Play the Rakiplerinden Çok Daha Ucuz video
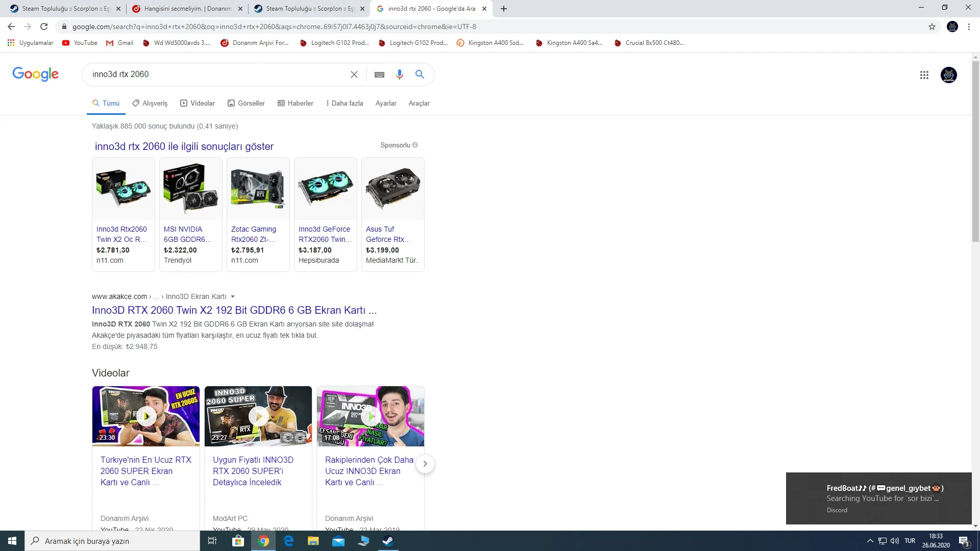 point(371,416)
